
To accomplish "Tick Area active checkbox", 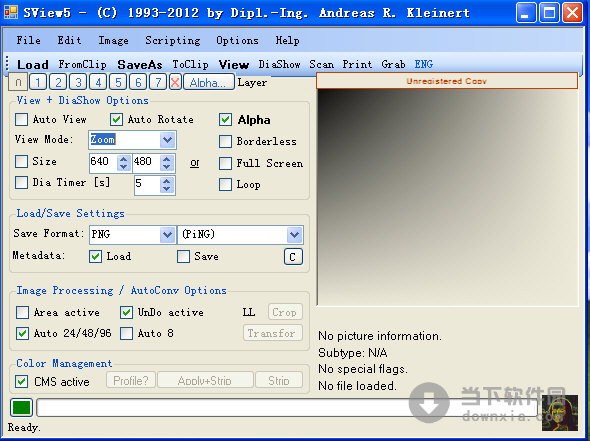I will [22, 312].
